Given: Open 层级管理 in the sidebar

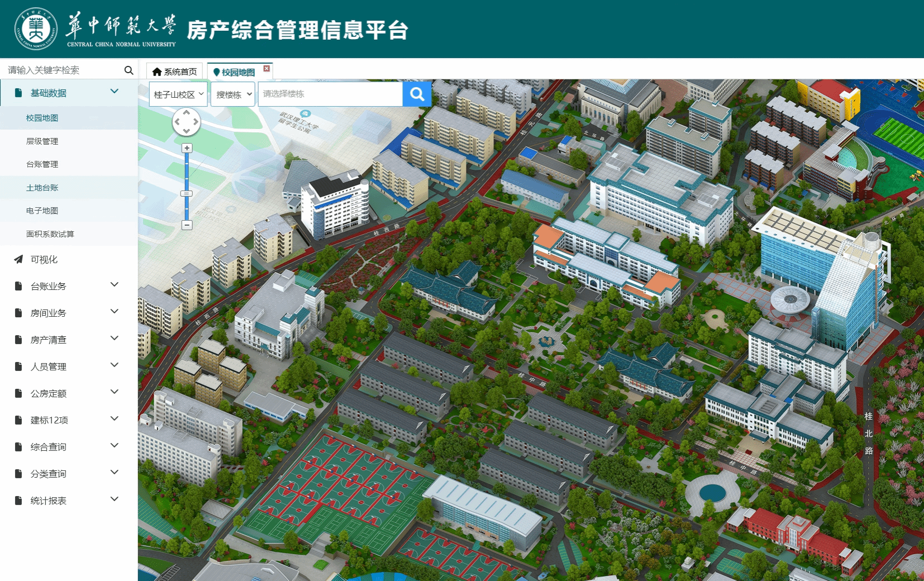Looking at the screenshot, I should (42, 141).
